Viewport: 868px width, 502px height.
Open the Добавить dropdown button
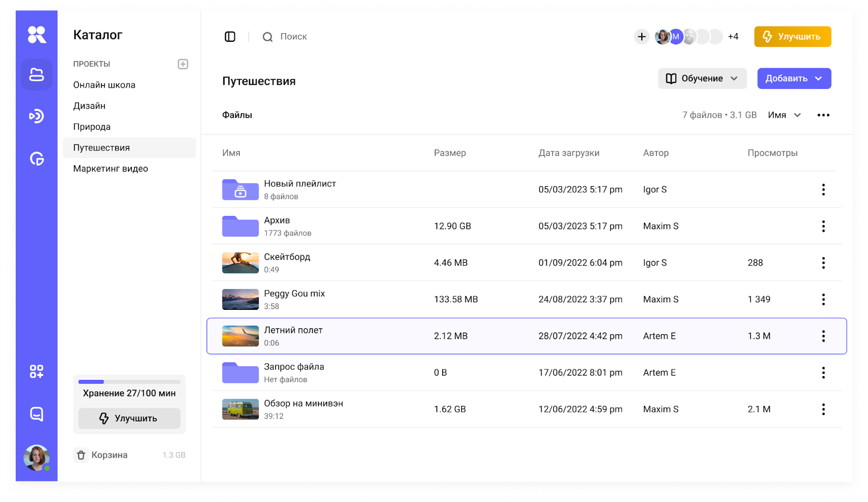click(x=794, y=79)
